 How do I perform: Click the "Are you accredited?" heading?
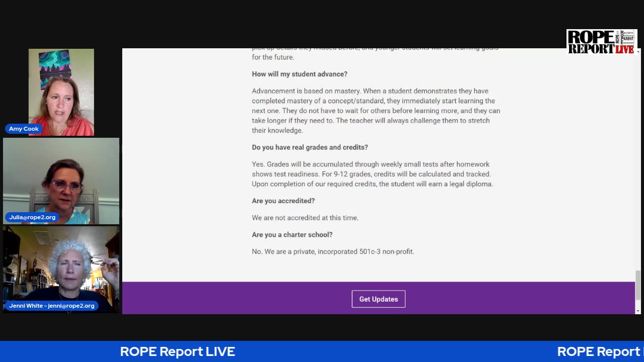(283, 201)
